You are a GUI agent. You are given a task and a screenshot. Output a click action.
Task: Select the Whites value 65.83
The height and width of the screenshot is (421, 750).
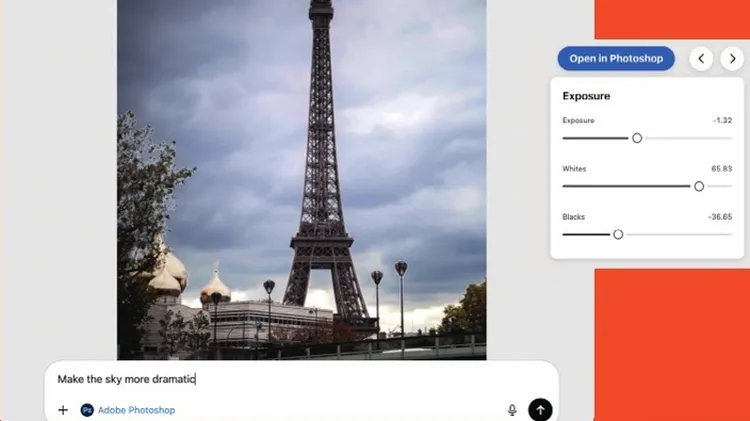(721, 169)
